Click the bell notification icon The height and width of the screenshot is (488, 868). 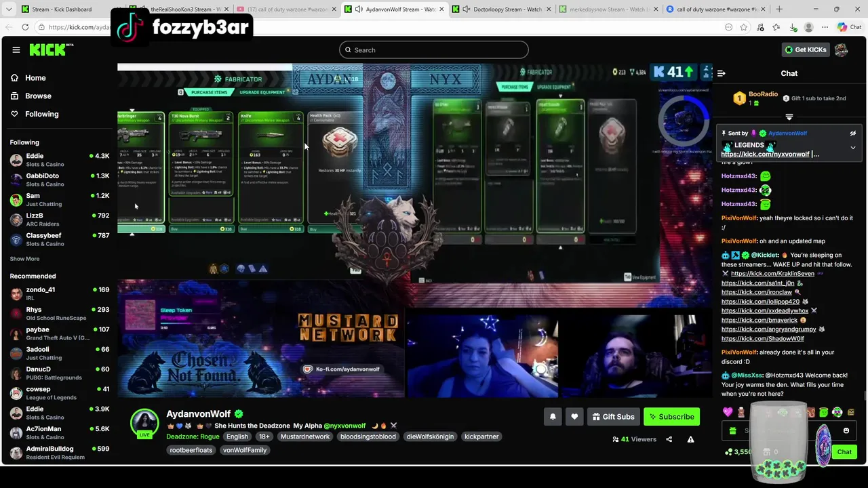(553, 417)
